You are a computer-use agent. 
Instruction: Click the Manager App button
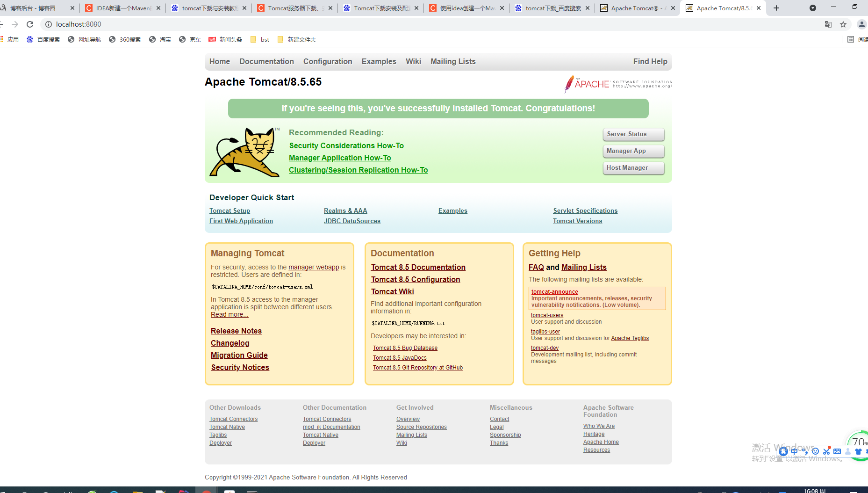[x=634, y=151]
